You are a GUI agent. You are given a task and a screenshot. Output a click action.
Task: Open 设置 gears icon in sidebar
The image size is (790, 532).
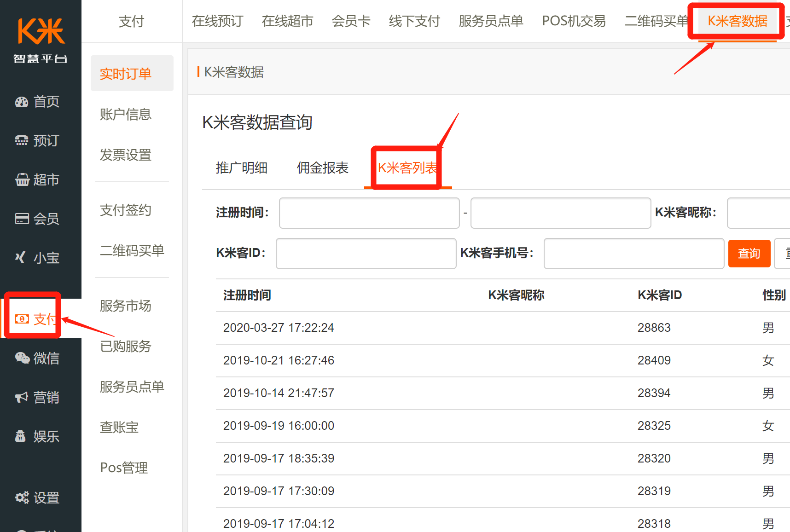click(x=22, y=498)
